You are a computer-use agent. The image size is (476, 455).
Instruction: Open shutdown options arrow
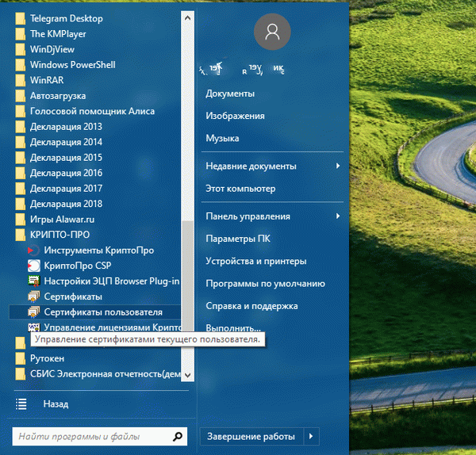point(311,437)
